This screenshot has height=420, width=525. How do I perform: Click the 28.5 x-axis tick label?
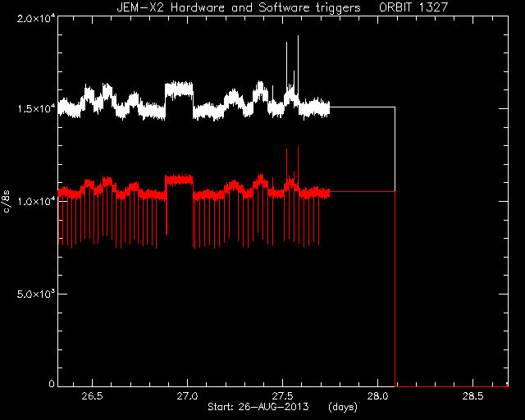coord(473,396)
